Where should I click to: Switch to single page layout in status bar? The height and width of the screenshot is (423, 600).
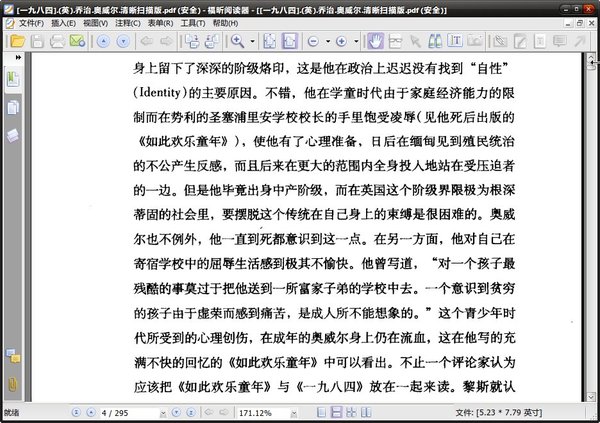pos(321,412)
